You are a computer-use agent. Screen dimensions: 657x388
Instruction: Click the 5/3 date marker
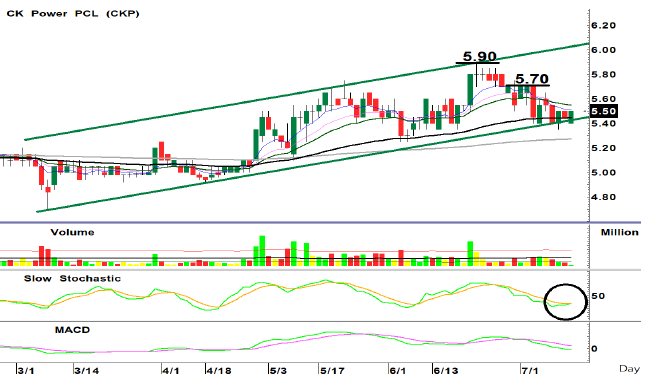278,371
